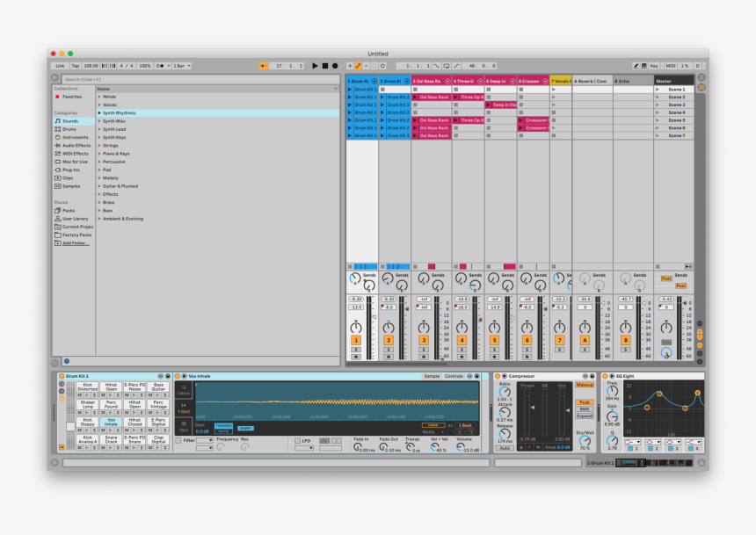Expand the Guitar & Plucked folder
The width and height of the screenshot is (756, 535).
(99, 186)
